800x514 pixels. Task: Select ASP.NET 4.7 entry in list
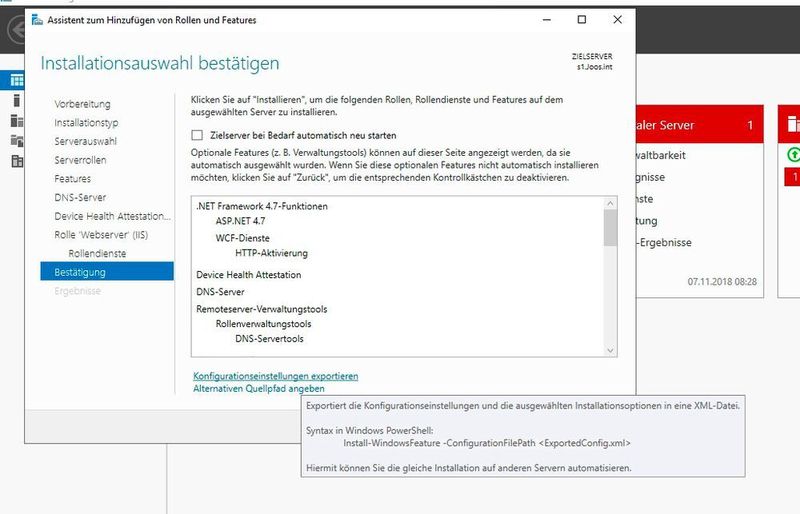(x=240, y=221)
